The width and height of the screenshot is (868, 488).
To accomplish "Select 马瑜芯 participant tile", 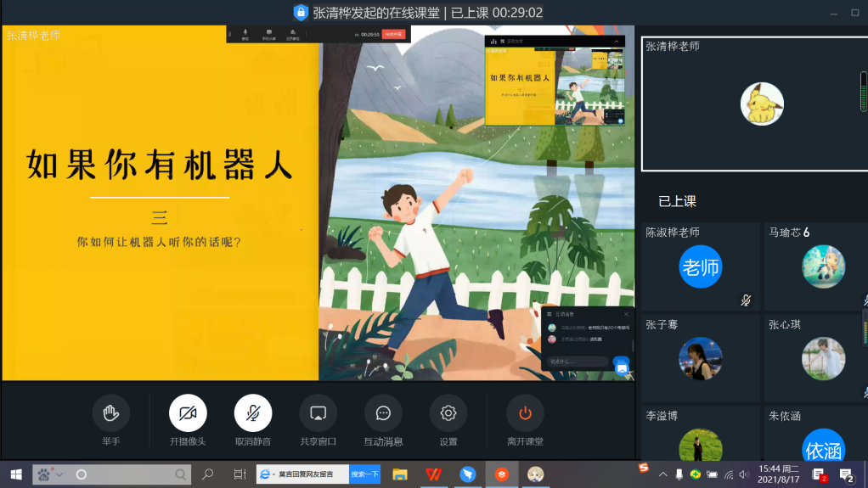I will 815,266.
